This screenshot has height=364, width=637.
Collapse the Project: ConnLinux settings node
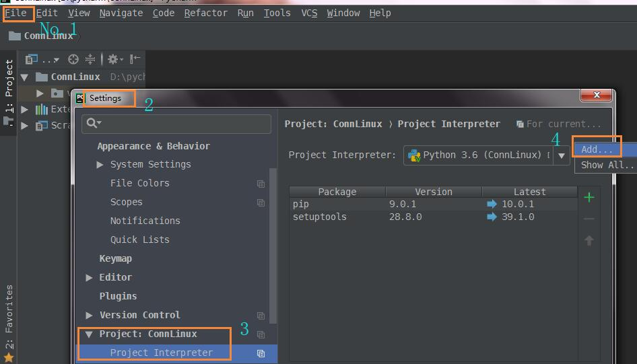tap(89, 334)
